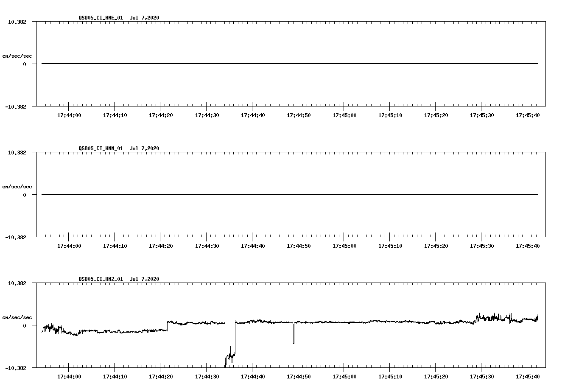Click the zero axis label on HNN plot
This screenshot has width=576, height=392.
25,195
